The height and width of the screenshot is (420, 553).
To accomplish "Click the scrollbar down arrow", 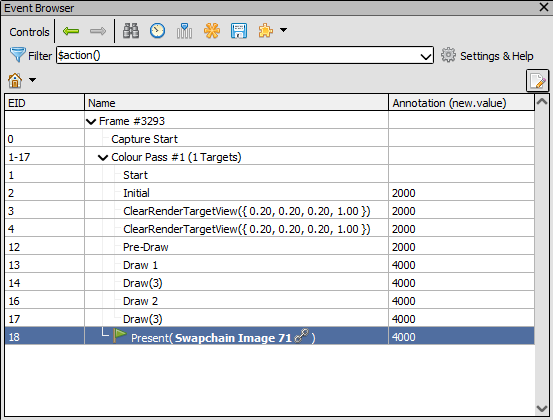I will (541, 408).
